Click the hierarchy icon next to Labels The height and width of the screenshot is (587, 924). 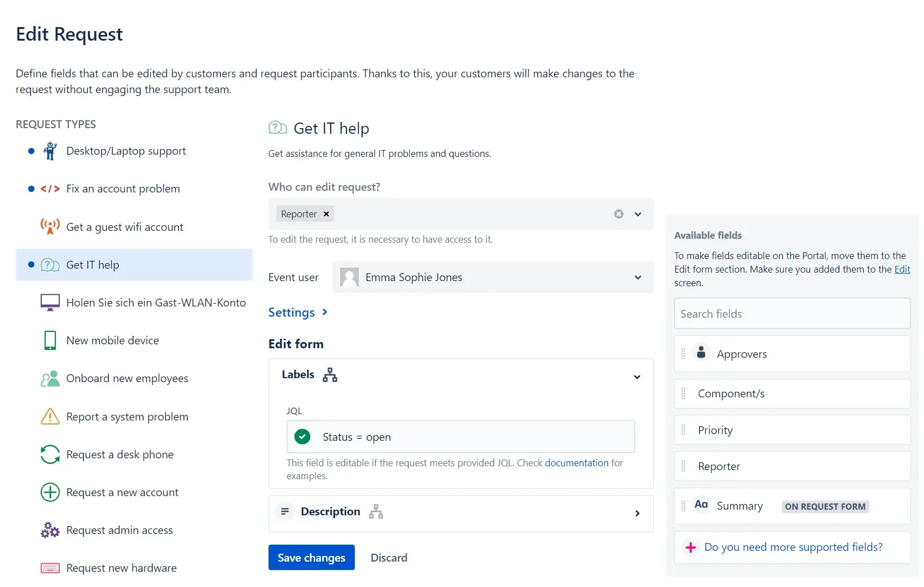[x=329, y=375]
